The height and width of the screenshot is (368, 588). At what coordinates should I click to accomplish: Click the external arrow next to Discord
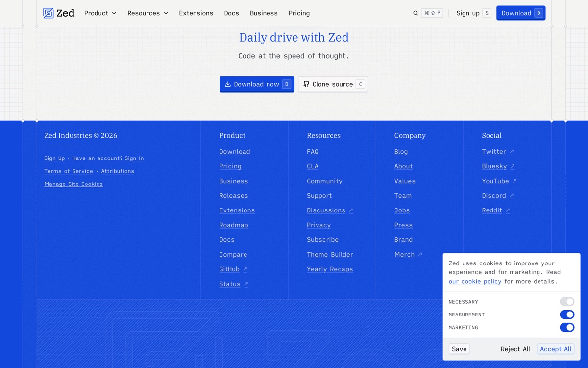point(512,196)
